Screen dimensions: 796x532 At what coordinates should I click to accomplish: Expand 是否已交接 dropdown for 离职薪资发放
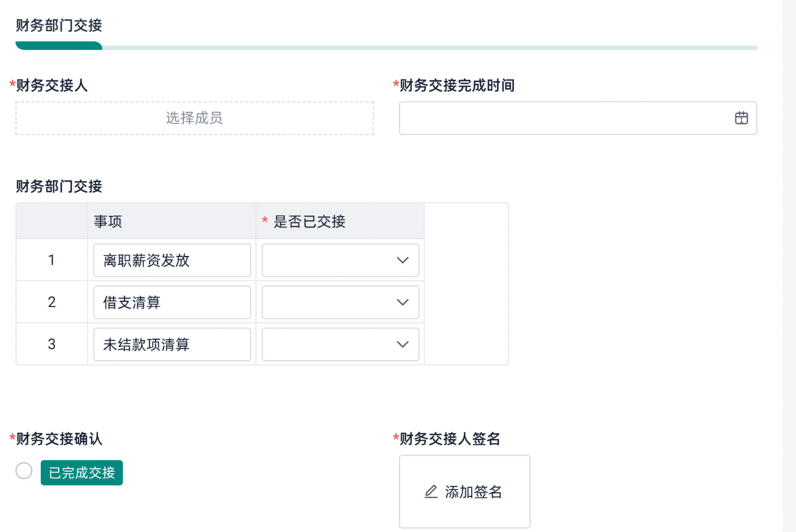340,260
